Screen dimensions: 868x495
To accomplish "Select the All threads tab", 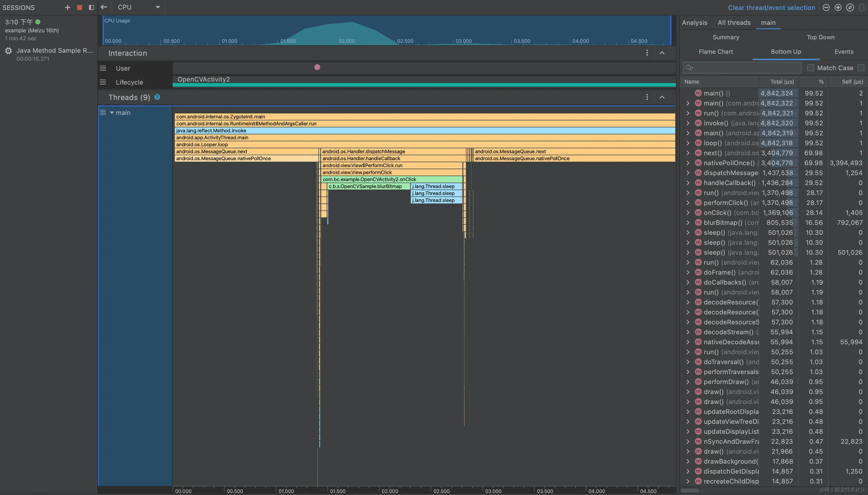I will (x=734, y=23).
